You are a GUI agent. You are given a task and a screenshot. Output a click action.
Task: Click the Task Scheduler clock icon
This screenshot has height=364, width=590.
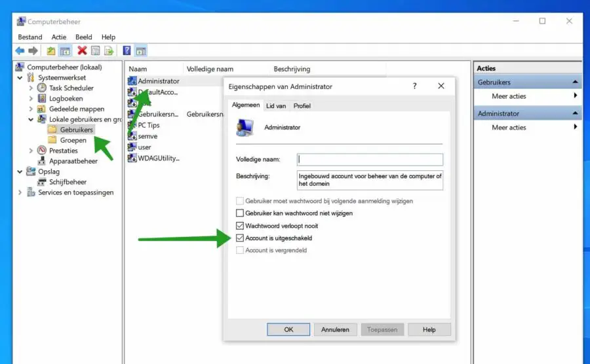tap(42, 88)
